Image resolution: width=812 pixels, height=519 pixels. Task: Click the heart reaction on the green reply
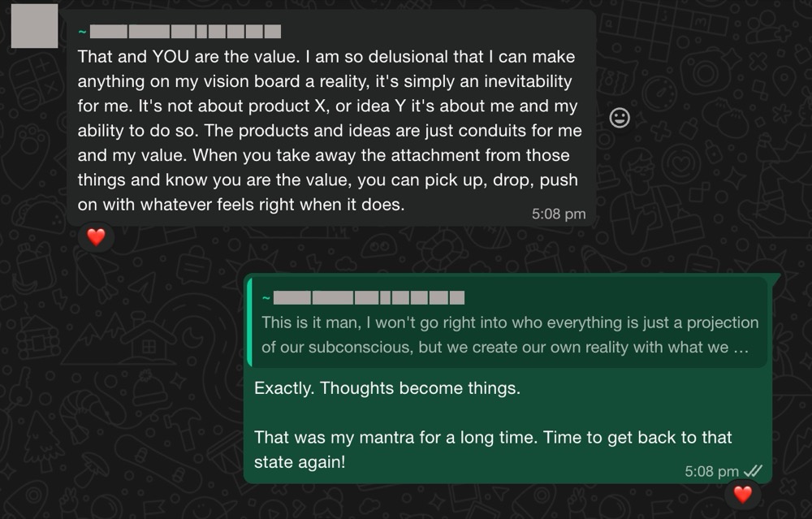point(742,493)
